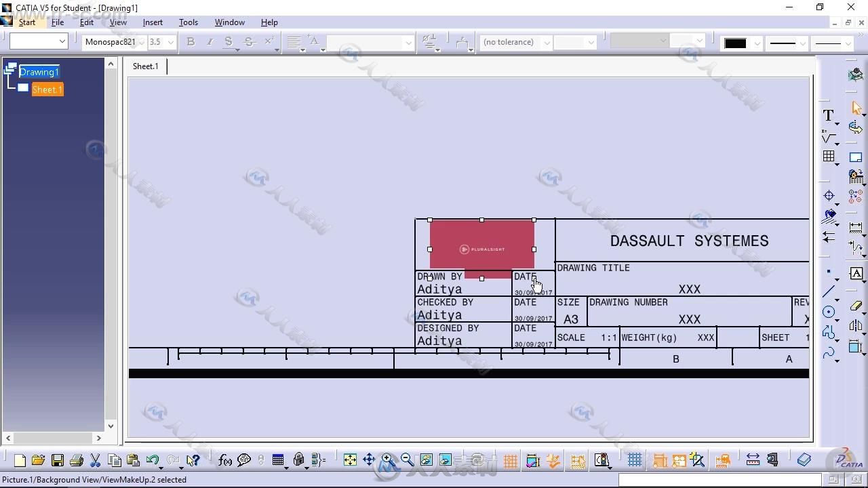Print with the printer icon
Image resolution: width=868 pixels, height=488 pixels.
(77, 460)
